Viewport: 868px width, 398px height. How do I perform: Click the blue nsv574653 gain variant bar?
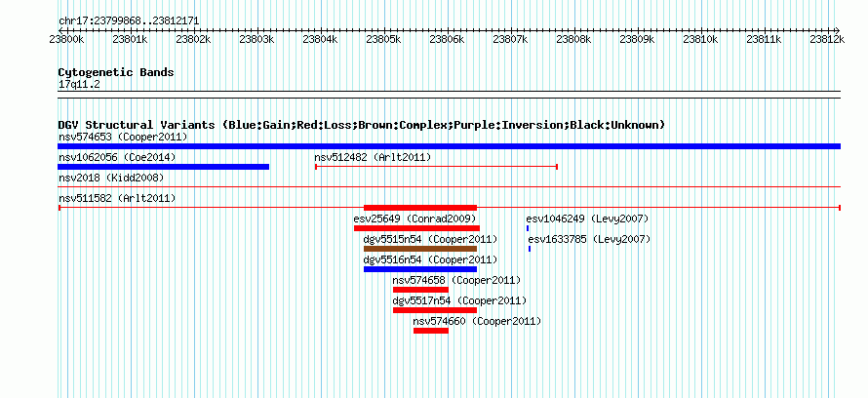click(x=449, y=146)
